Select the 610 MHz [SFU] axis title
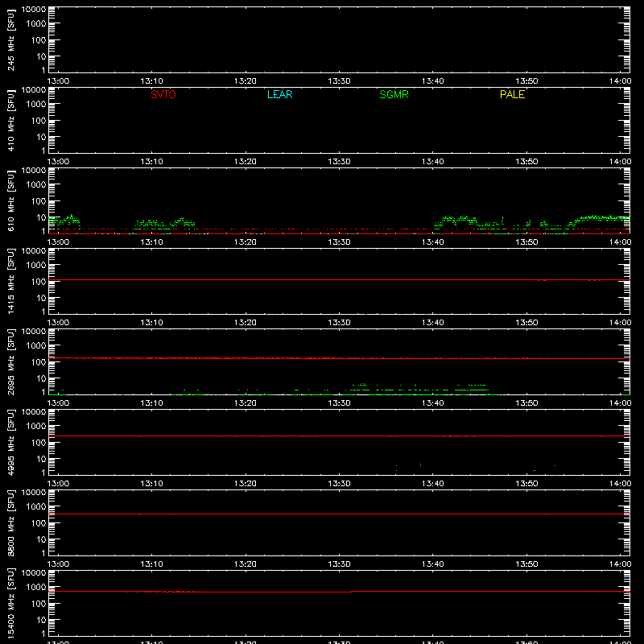 tap(11, 200)
